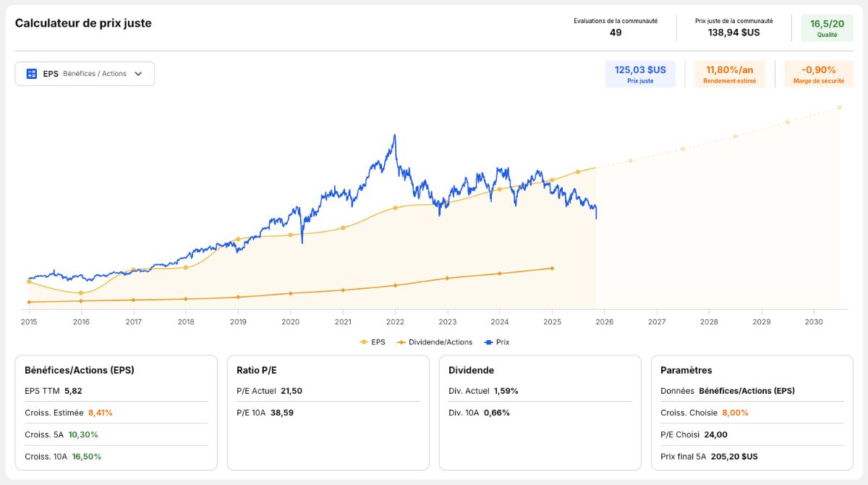Toggle the Dividende/Actions legend series

(435, 342)
